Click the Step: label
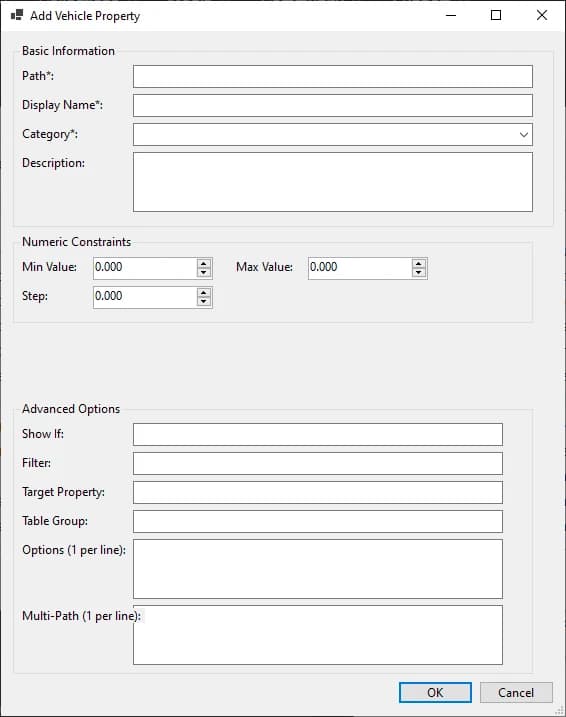 (x=35, y=296)
